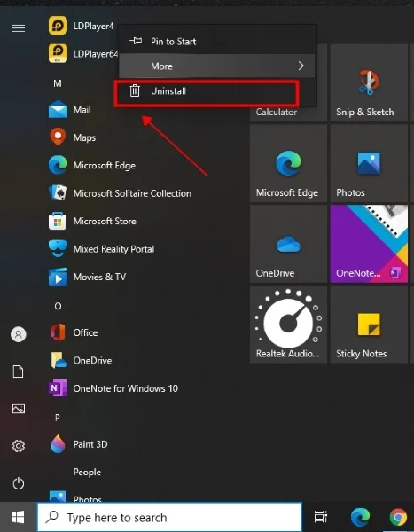
Task: Open Microsoft Store from the app list
Action: (92, 221)
